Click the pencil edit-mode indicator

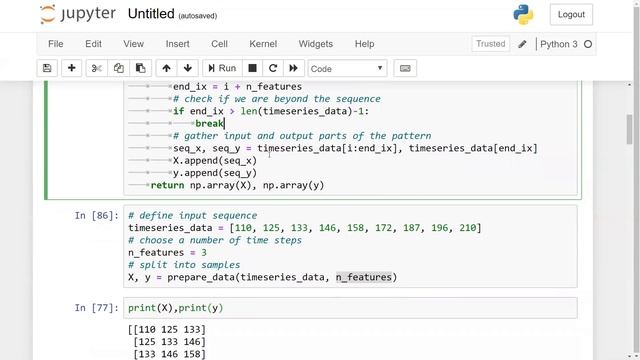click(522, 44)
